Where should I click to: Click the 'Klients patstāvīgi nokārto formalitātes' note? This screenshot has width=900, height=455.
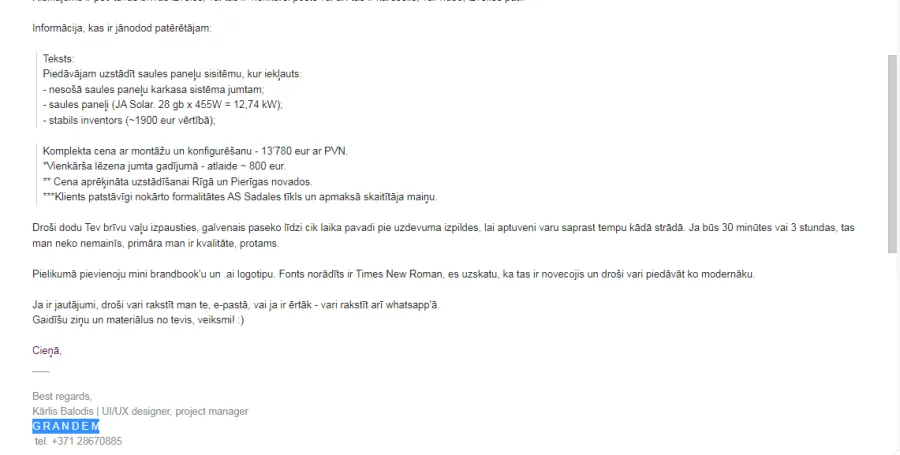(x=240, y=197)
